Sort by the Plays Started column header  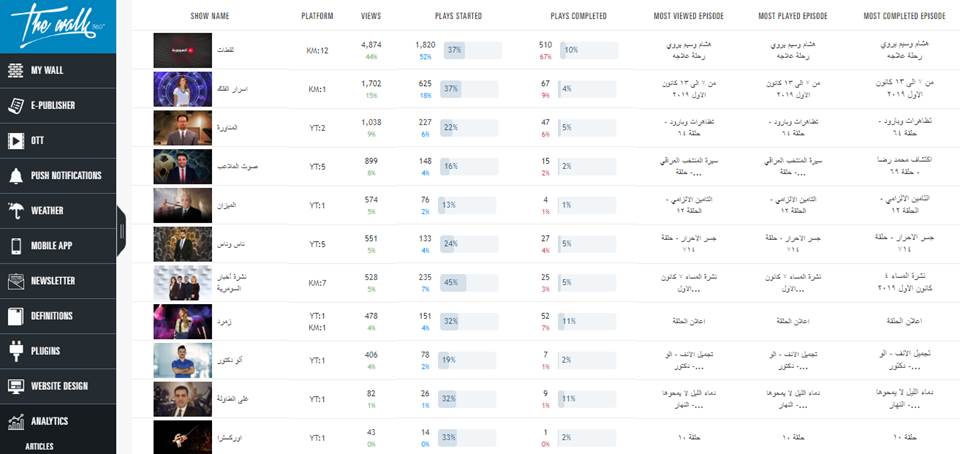(x=458, y=16)
